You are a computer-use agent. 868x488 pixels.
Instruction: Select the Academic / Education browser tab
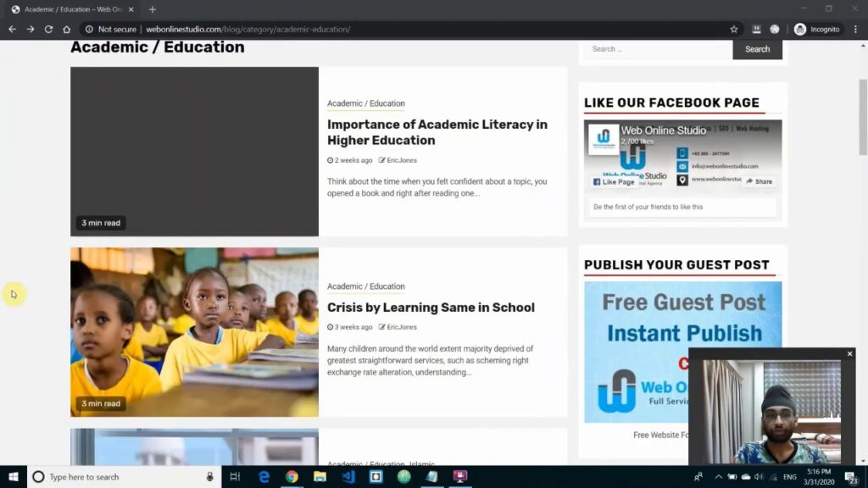click(x=73, y=9)
